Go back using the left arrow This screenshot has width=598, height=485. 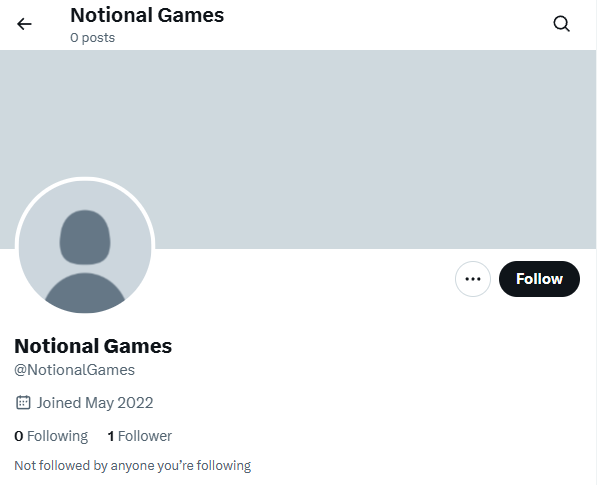(24, 24)
